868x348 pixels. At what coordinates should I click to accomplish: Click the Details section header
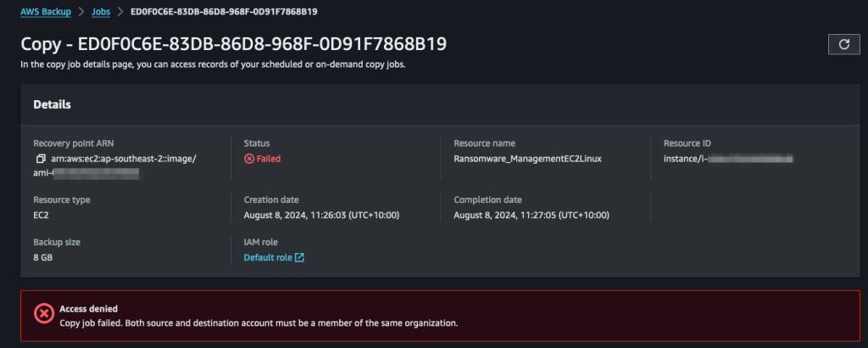pos(52,104)
